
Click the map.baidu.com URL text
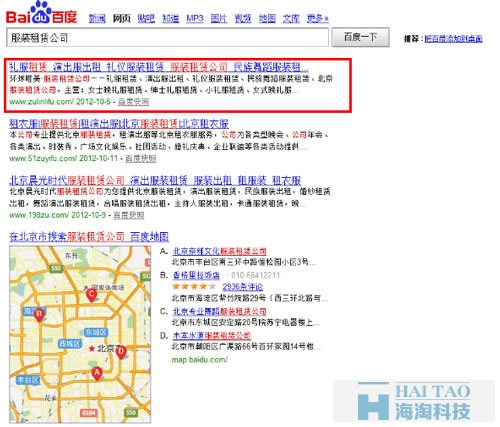pos(200,360)
